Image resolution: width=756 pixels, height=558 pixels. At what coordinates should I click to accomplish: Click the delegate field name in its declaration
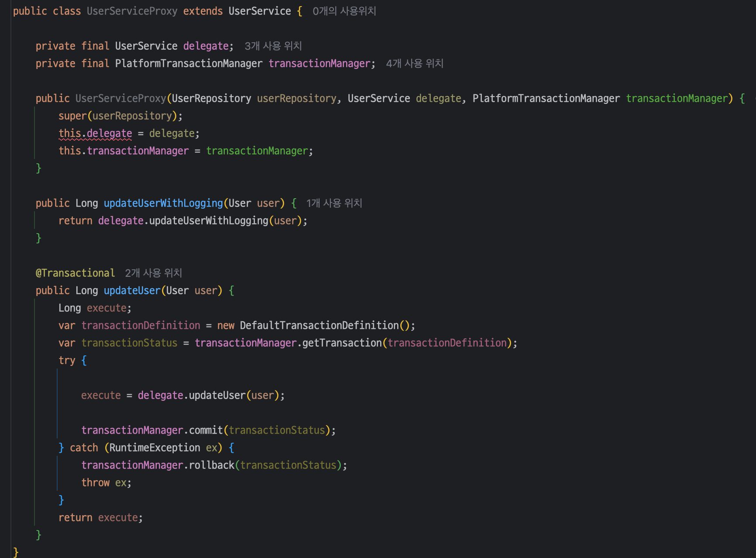click(206, 46)
